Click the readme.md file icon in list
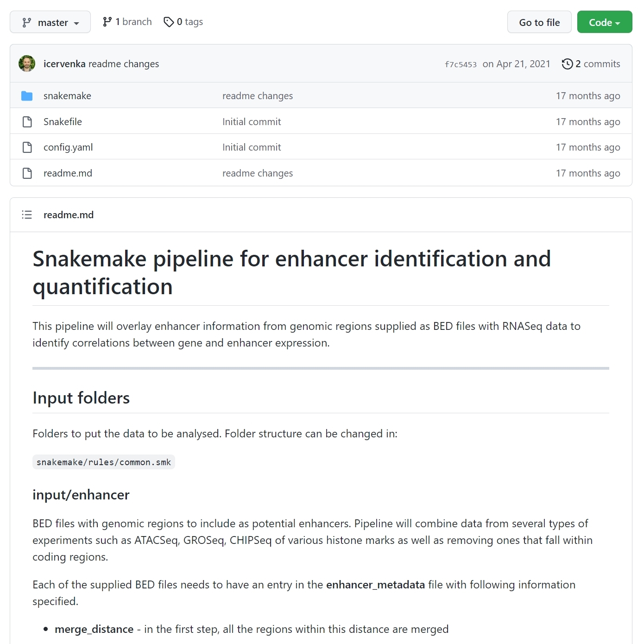 coord(27,173)
